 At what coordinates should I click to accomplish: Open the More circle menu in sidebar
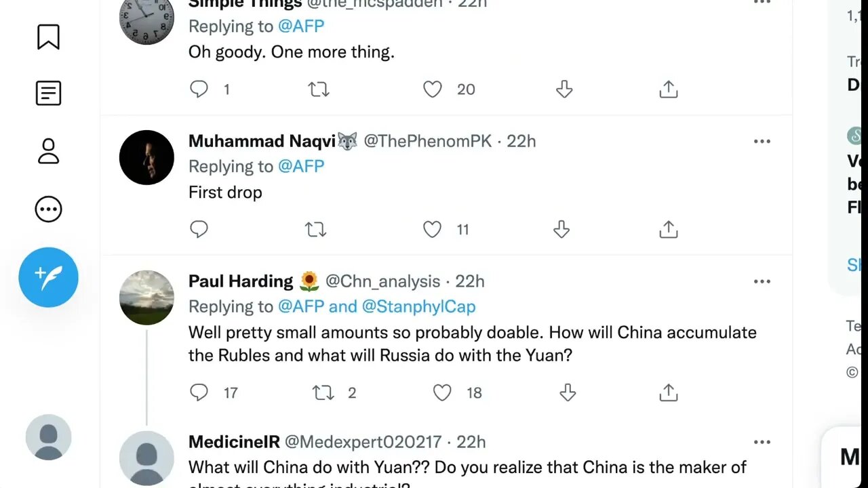48,209
